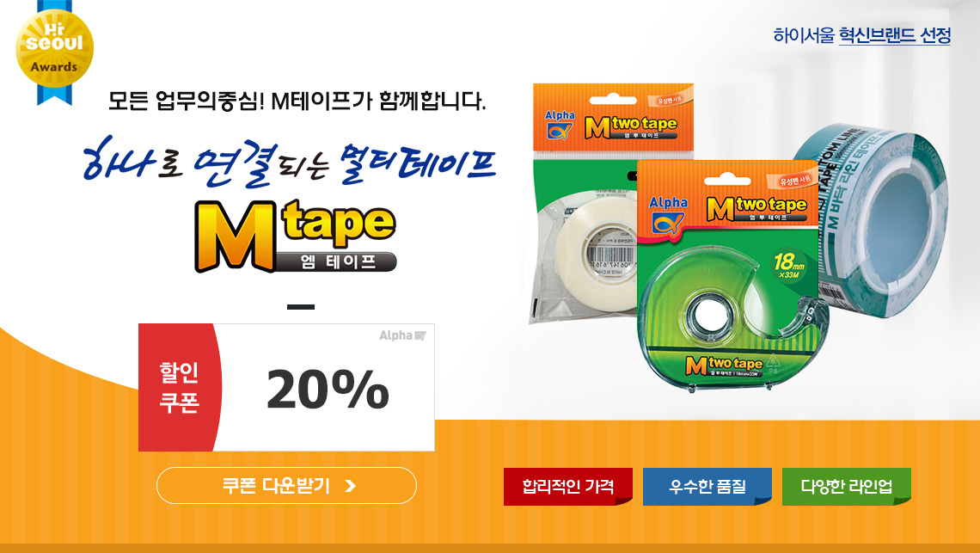The width and height of the screenshot is (980, 553).
Task: Click the 쿠폰 다운받기 button
Action: point(286,485)
